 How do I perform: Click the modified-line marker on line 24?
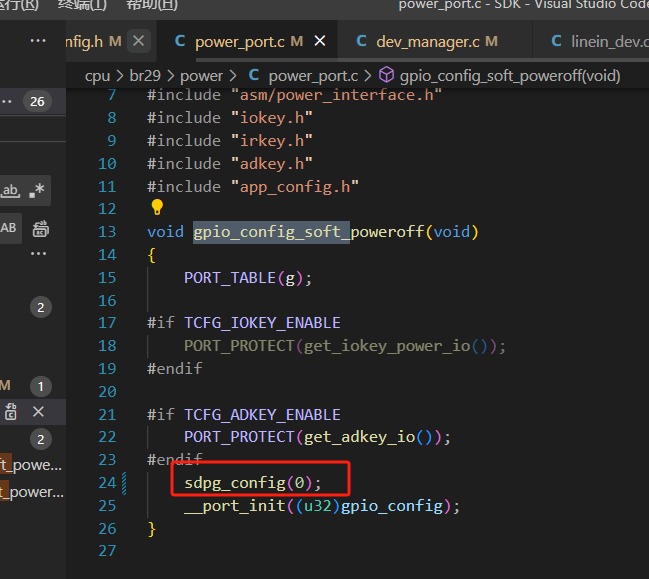pos(124,483)
